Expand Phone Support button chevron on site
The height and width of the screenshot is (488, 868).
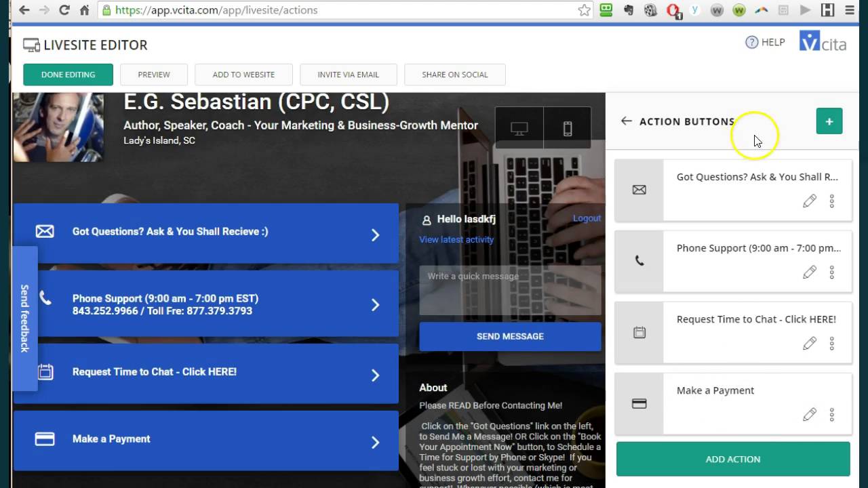click(375, 305)
